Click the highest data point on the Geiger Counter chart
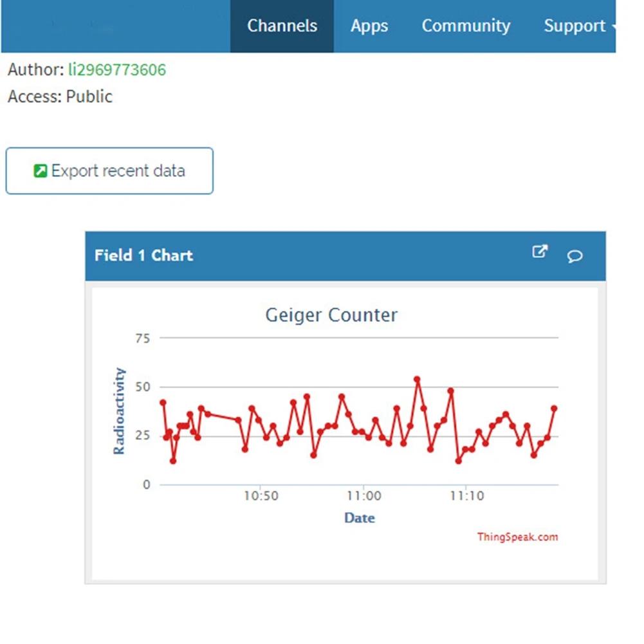Viewport: 644px width, 644px height. 417,380
